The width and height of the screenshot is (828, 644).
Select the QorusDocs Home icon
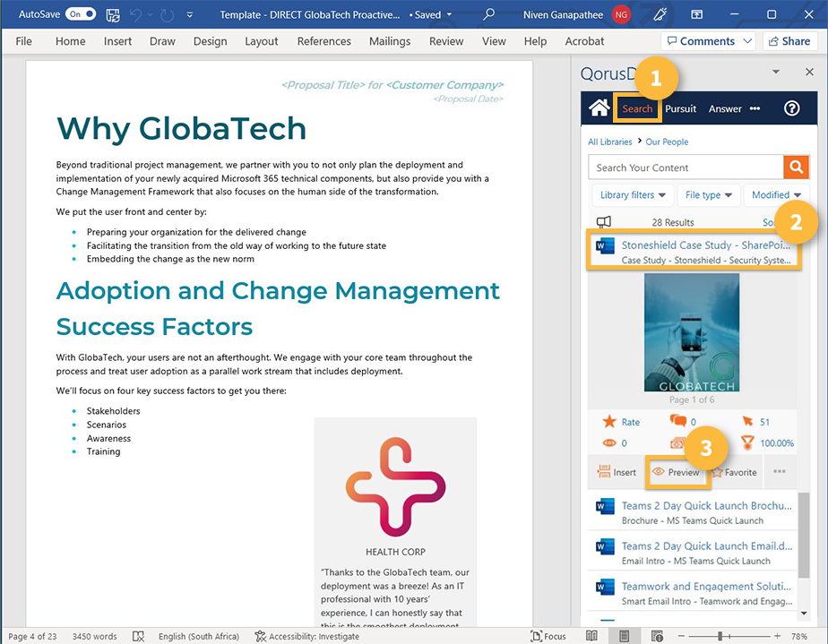(x=600, y=108)
